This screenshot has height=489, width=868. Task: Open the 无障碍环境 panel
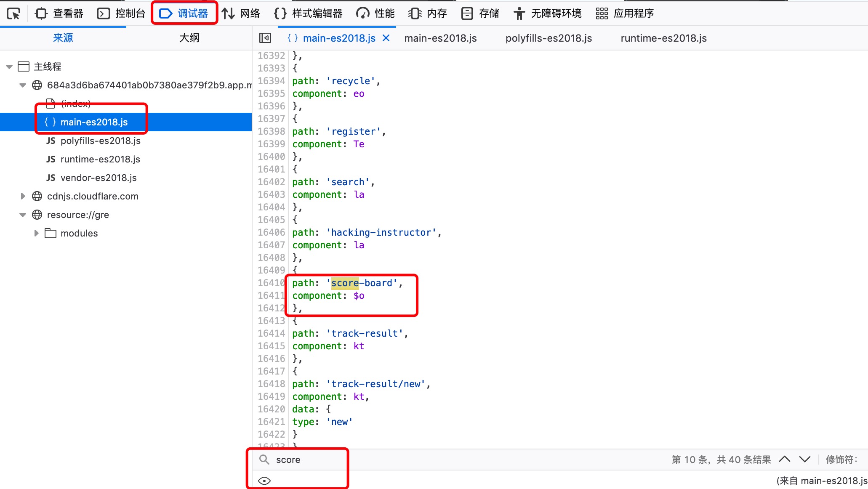tap(547, 13)
